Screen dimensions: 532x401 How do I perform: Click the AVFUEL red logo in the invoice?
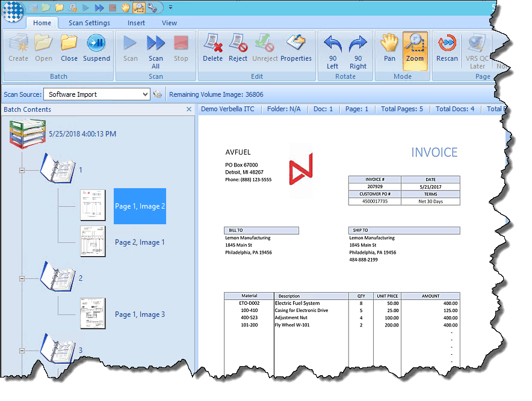pyautogui.click(x=301, y=170)
